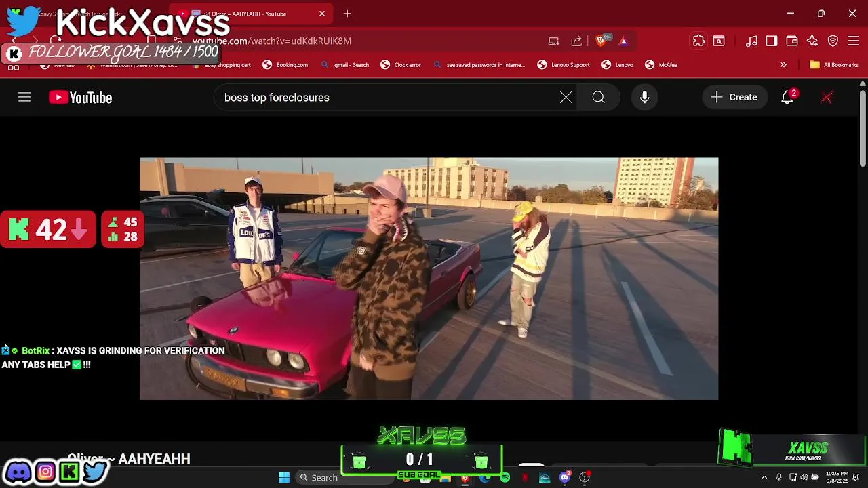Clear the YouTube search box text

[566, 98]
